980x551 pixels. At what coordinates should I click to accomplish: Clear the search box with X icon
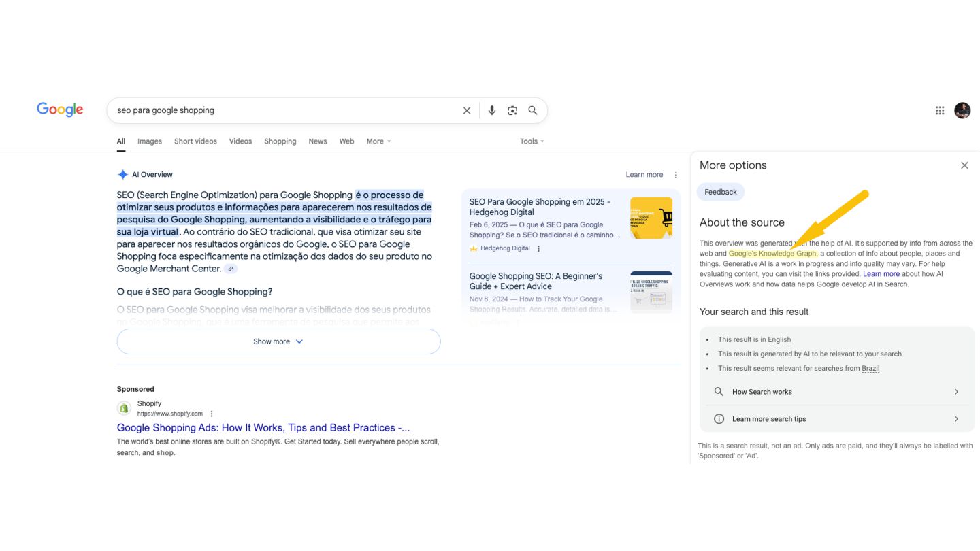pos(467,110)
